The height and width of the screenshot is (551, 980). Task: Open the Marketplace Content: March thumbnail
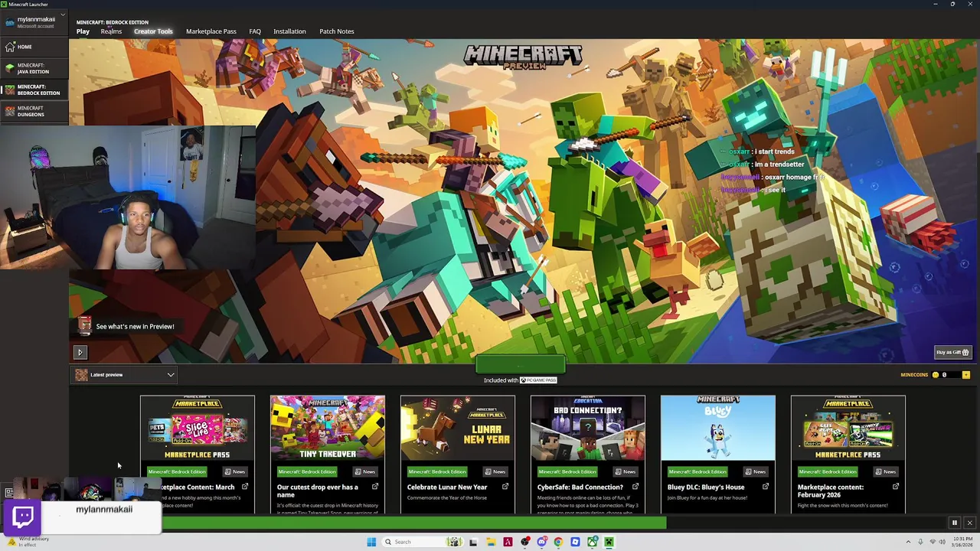coord(198,428)
